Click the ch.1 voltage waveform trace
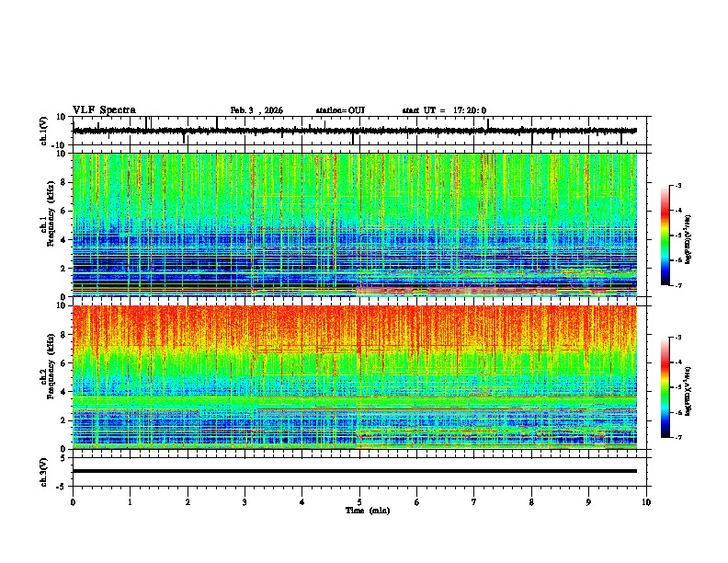Screen dimensions: 728x563 pyautogui.click(x=355, y=131)
